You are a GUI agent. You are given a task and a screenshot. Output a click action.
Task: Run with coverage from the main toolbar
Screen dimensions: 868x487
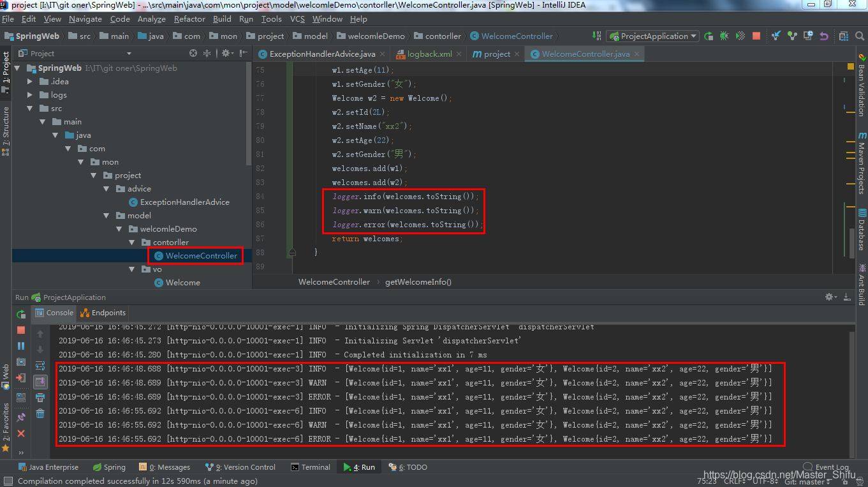pos(740,36)
